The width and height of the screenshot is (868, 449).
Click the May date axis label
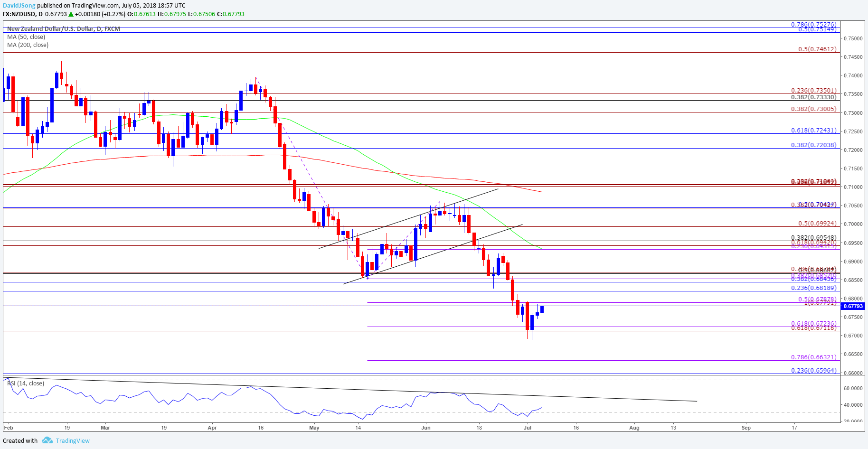(x=314, y=428)
